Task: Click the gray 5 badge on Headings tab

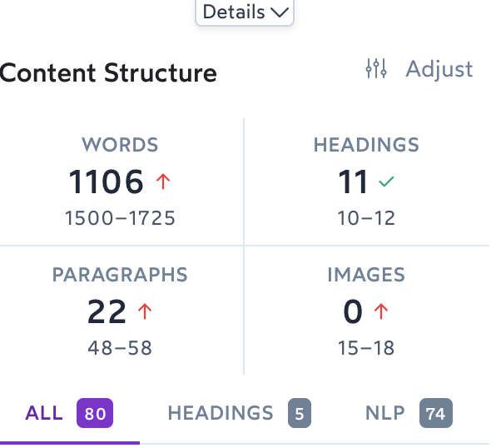Action: click(x=300, y=413)
